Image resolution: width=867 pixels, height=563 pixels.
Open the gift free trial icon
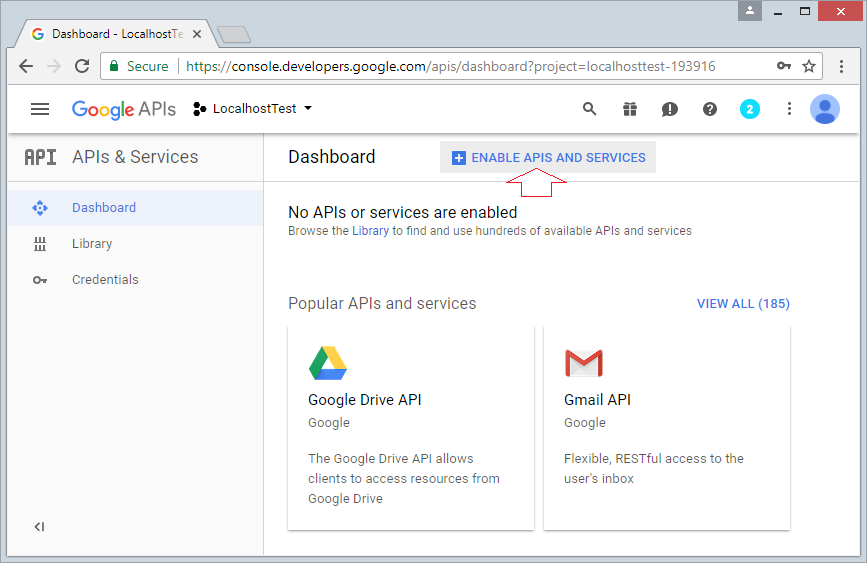pyautogui.click(x=630, y=109)
